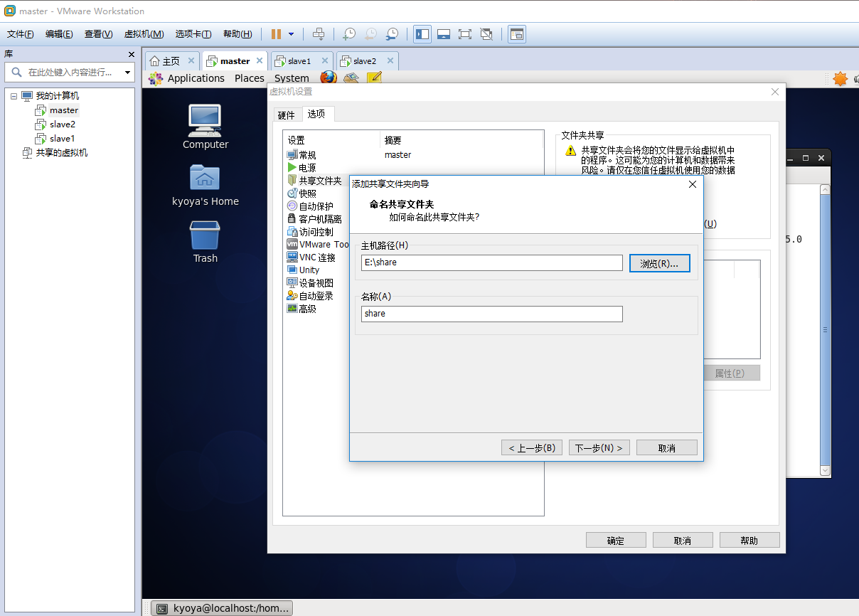The width and height of the screenshot is (859, 616).
Task: Close the 库 library panel
Action: click(131, 55)
